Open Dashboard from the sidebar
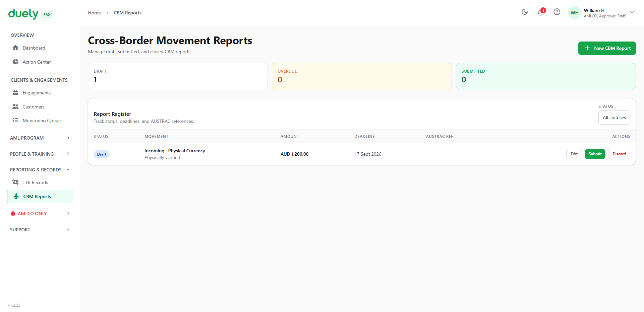This screenshot has width=644, height=312. click(x=40, y=48)
